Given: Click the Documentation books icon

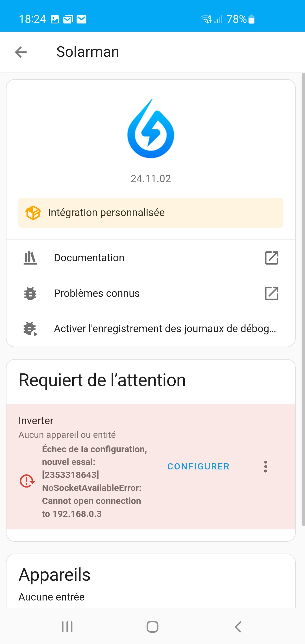Looking at the screenshot, I should click(x=30, y=258).
